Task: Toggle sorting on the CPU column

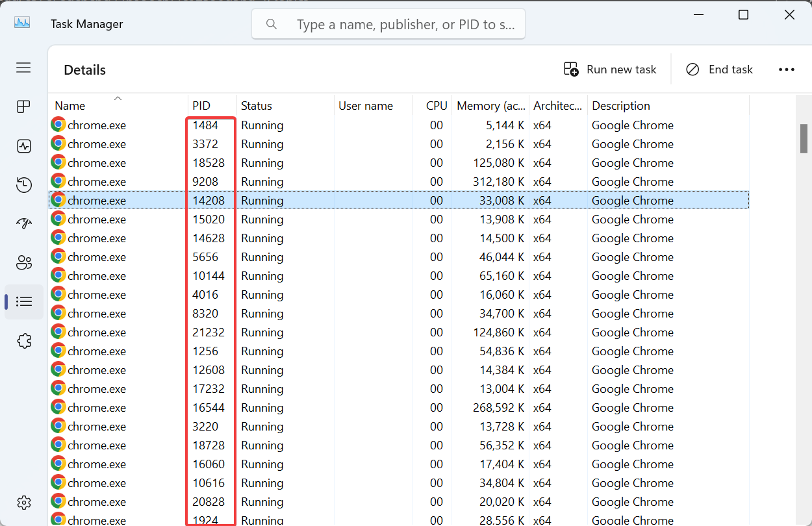Action: [x=436, y=105]
